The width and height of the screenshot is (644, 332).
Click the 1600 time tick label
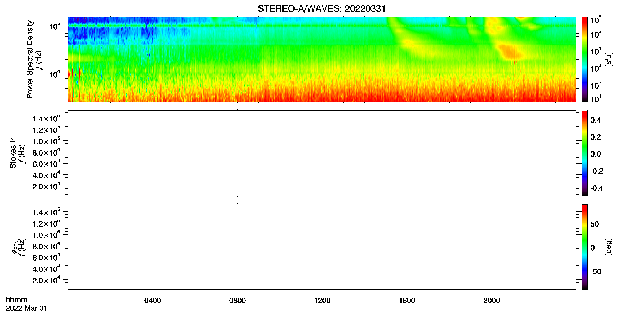point(407,301)
